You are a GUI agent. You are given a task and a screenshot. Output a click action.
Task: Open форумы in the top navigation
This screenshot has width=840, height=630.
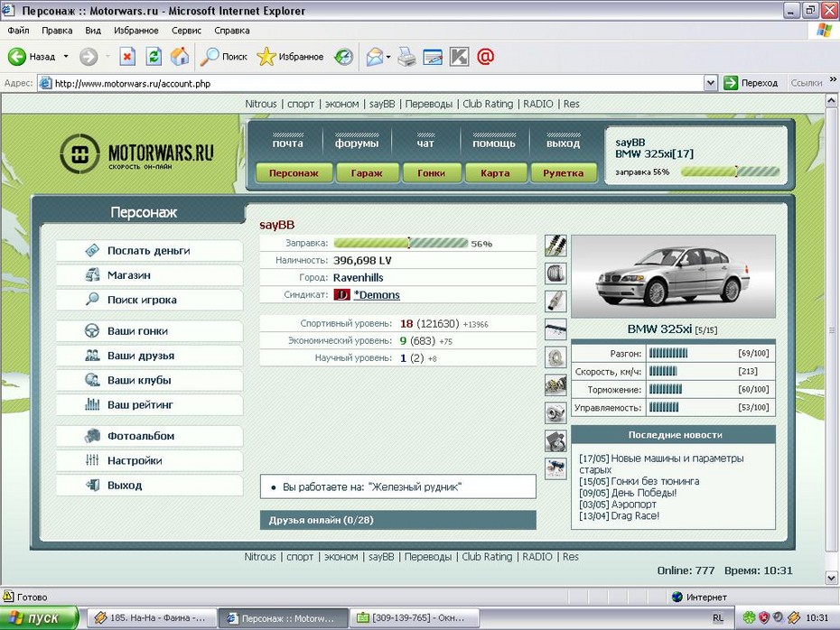coord(357,144)
